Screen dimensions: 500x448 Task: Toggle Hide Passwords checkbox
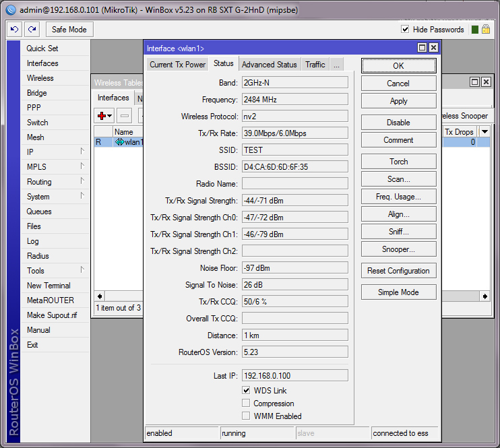[405, 30]
